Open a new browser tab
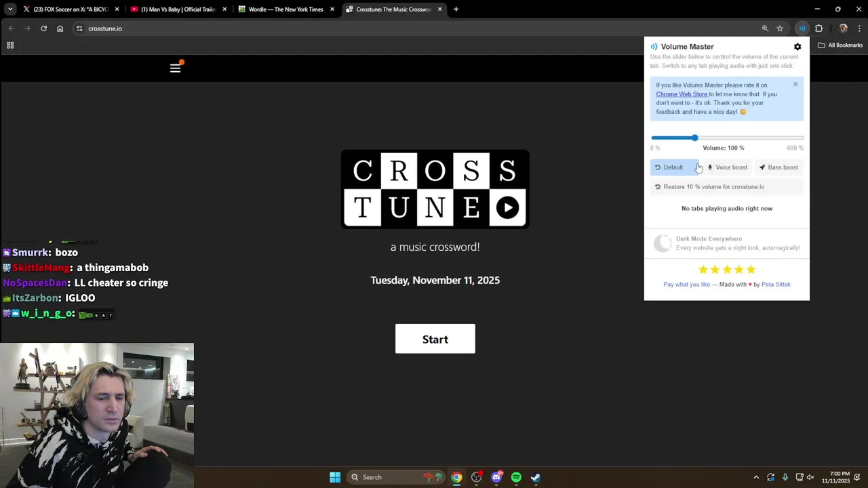868x488 pixels. pos(456,9)
